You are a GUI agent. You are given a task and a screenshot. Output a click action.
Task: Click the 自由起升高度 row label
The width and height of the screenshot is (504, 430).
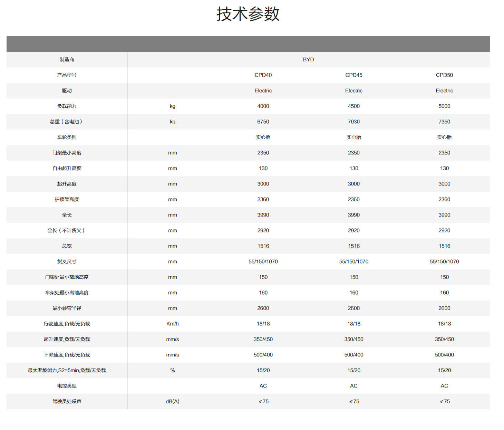[x=67, y=168]
